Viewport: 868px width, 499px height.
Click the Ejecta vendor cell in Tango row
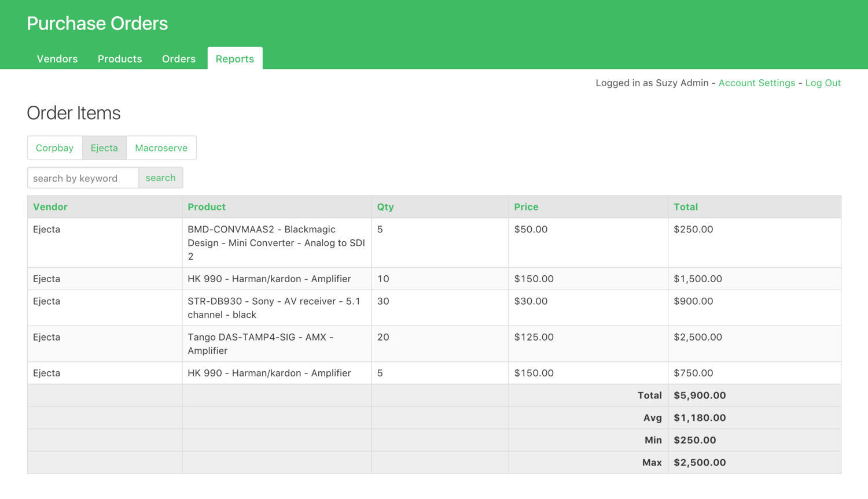pos(105,344)
